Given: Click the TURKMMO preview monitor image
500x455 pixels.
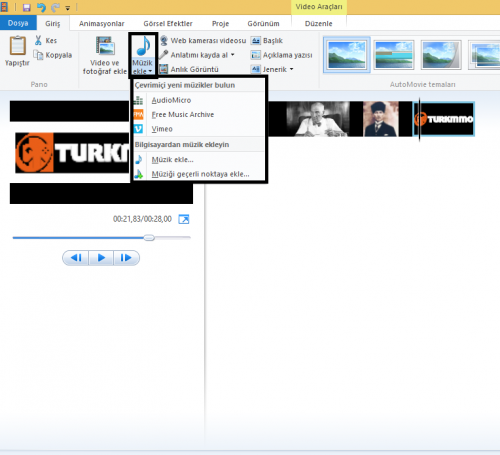Looking at the screenshot, I should point(101,152).
